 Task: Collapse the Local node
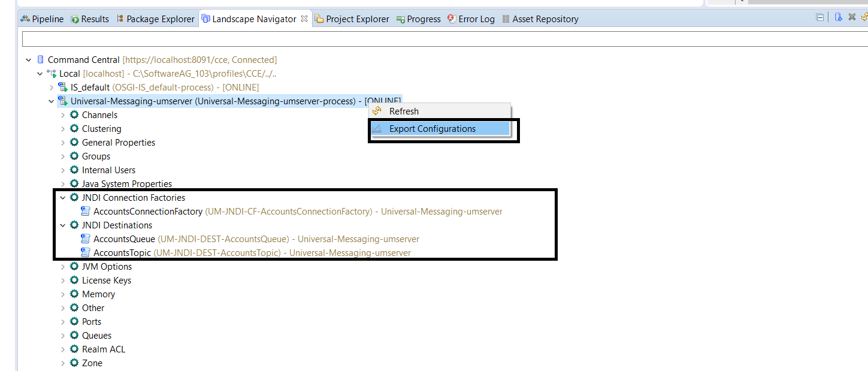(40, 74)
